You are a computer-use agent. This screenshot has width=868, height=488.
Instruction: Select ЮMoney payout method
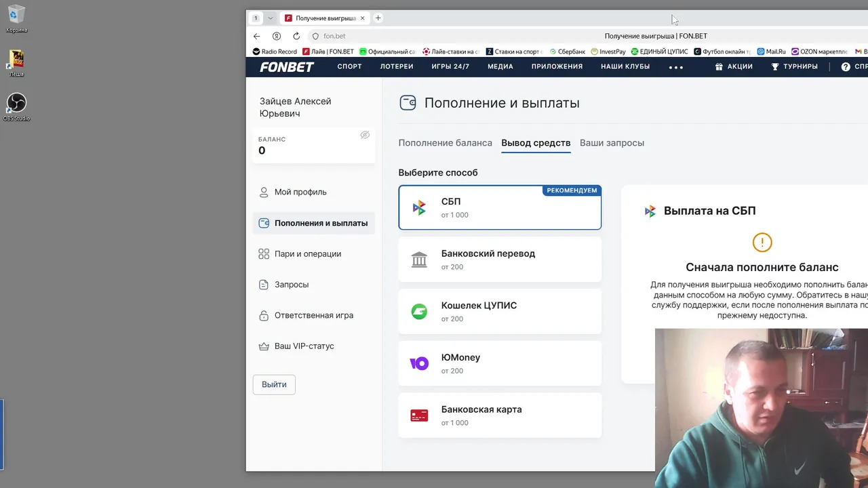click(x=500, y=363)
